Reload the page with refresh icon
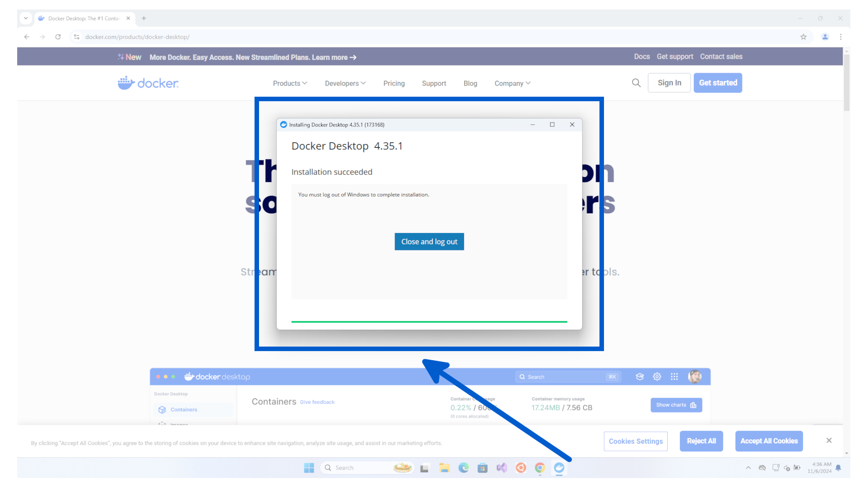The height and width of the screenshot is (488, 868). 58,37
